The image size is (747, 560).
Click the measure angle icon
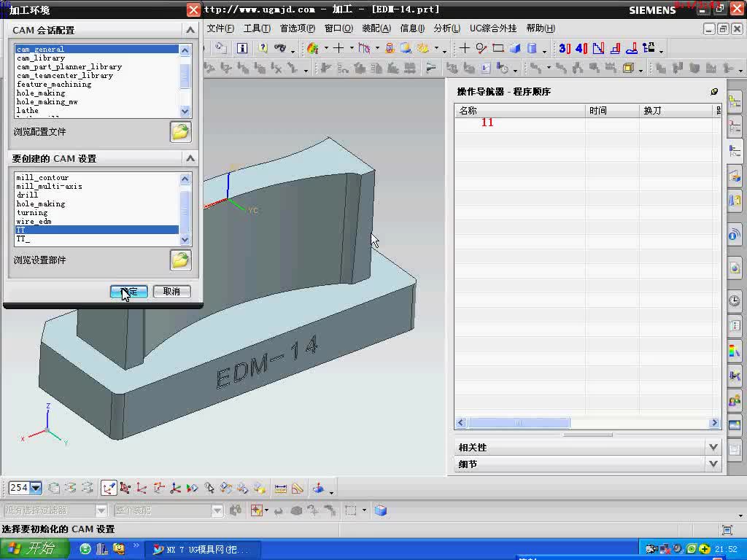pos(298,488)
